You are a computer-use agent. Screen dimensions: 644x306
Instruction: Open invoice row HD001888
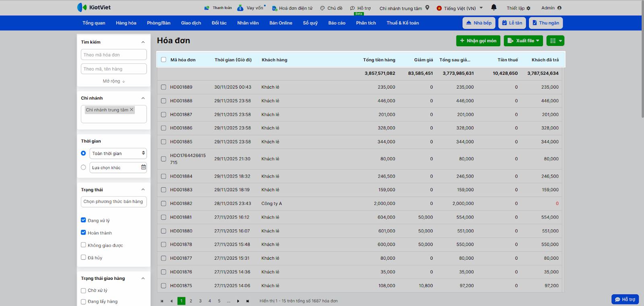coord(359,101)
